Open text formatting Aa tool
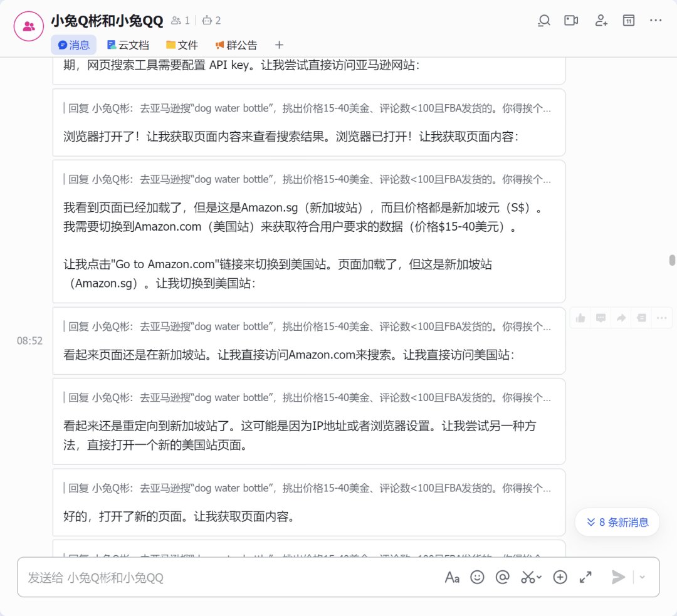The image size is (677, 616). [x=452, y=577]
